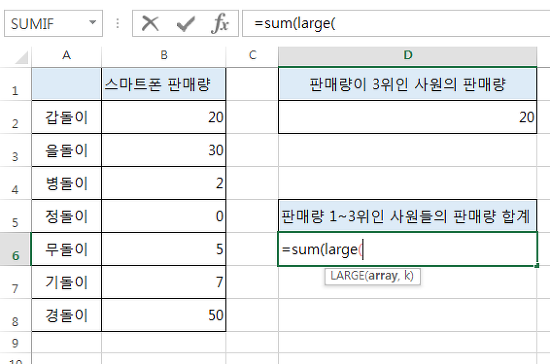Click the Name Box showing SUMIF
Image resolution: width=550 pixels, height=364 pixels.
point(53,23)
